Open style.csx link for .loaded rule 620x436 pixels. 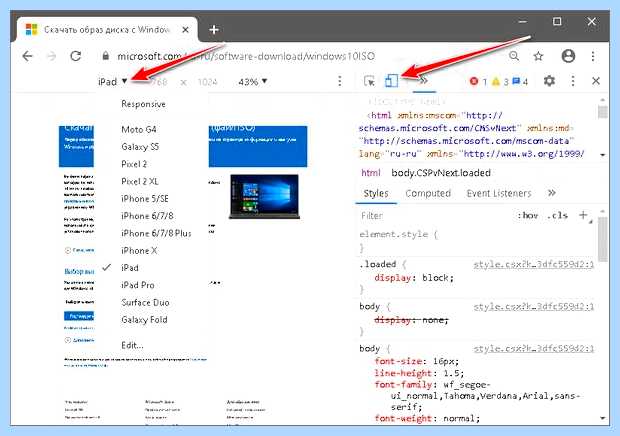pos(533,264)
